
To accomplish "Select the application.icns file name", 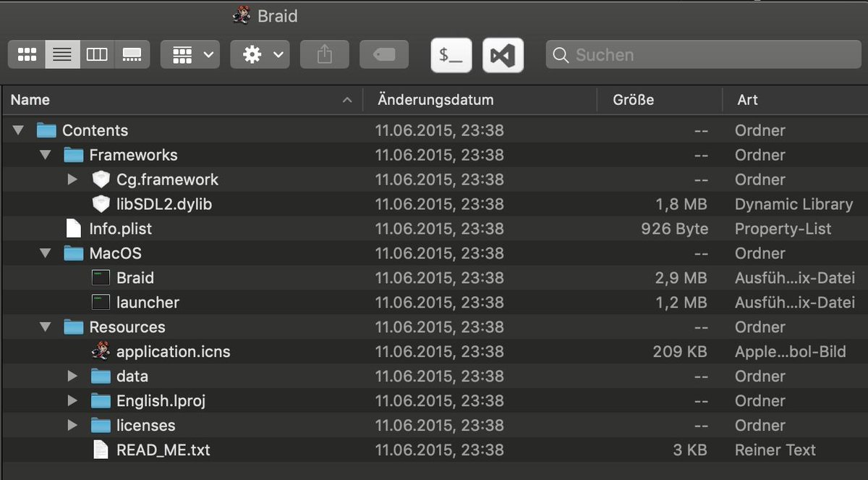I will 174,352.
